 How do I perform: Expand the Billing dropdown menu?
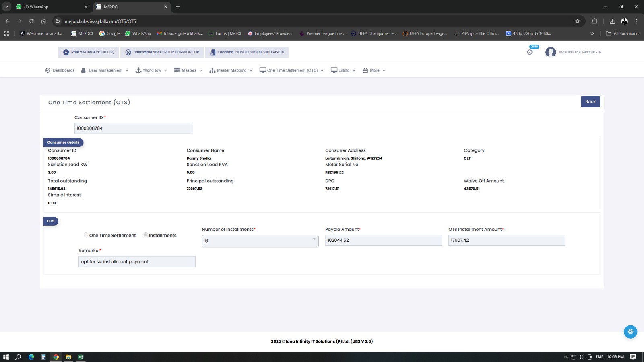coord(343,70)
